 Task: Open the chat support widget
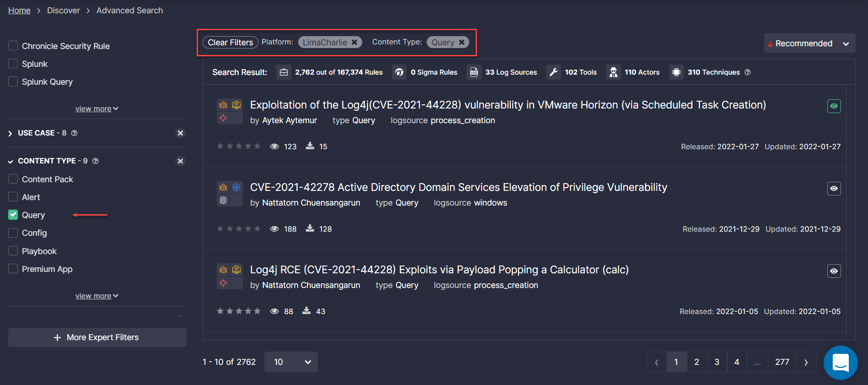[840, 363]
